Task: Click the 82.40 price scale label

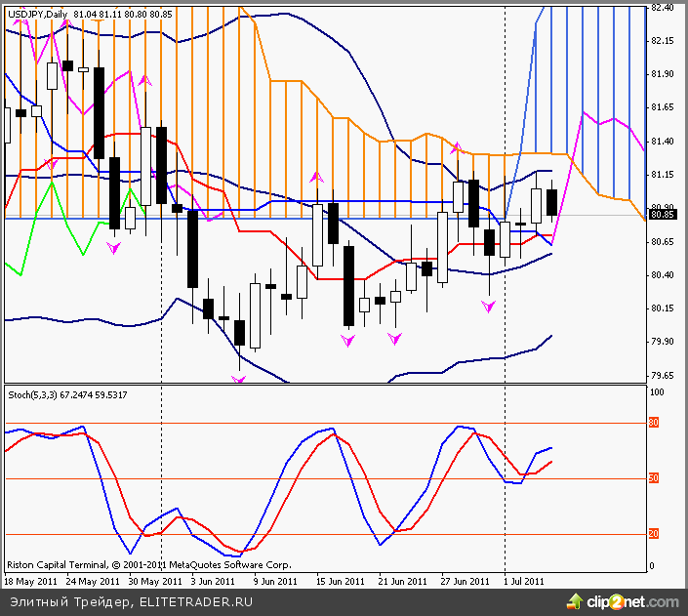Action: pyautogui.click(x=662, y=8)
